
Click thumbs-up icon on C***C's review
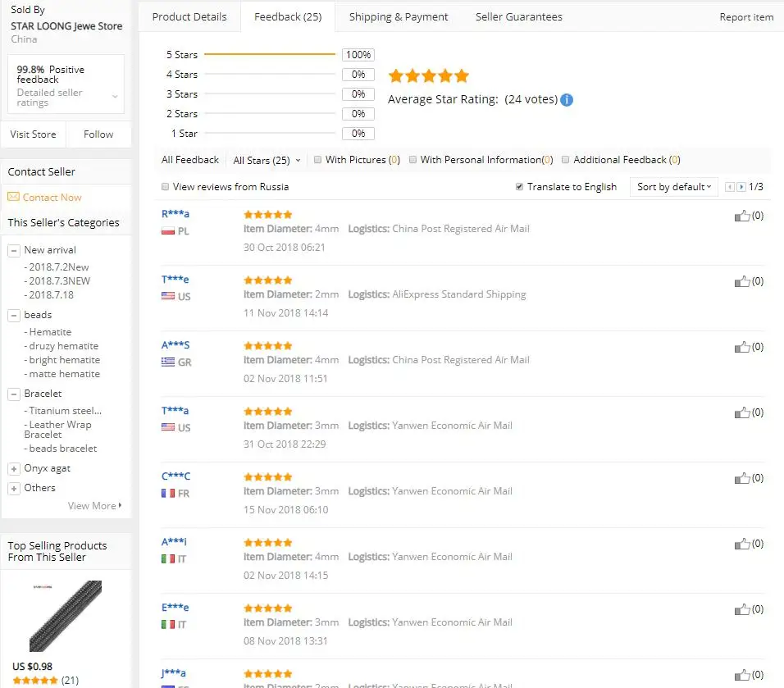(x=742, y=479)
